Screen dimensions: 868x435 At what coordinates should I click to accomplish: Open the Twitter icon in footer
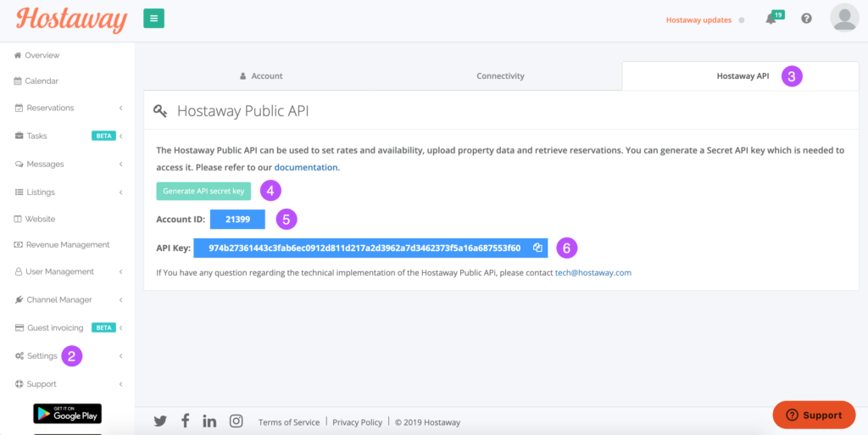160,421
